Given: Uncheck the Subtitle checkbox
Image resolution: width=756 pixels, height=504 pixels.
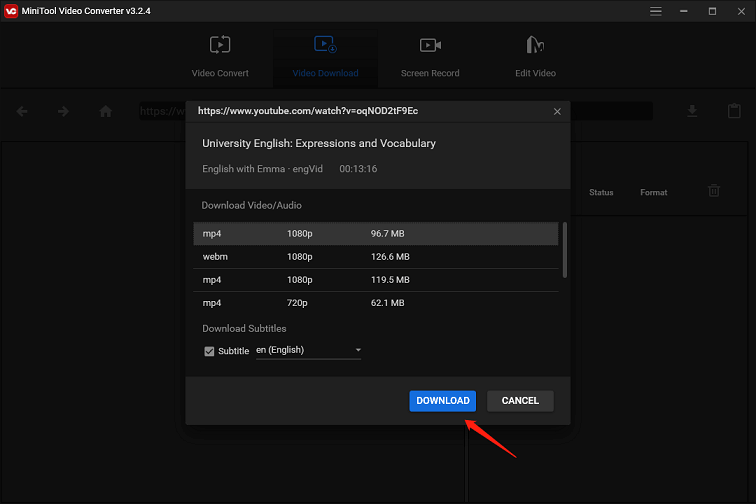Looking at the screenshot, I should pos(209,351).
